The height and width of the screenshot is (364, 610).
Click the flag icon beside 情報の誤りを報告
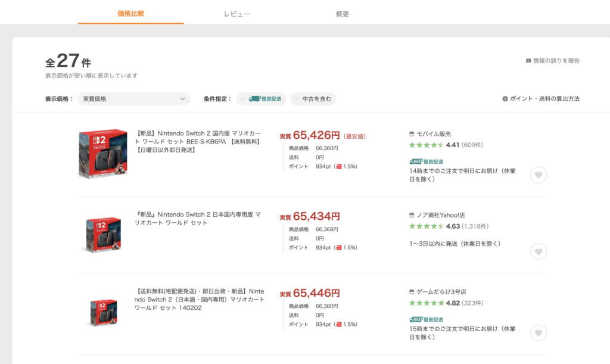[x=528, y=61]
